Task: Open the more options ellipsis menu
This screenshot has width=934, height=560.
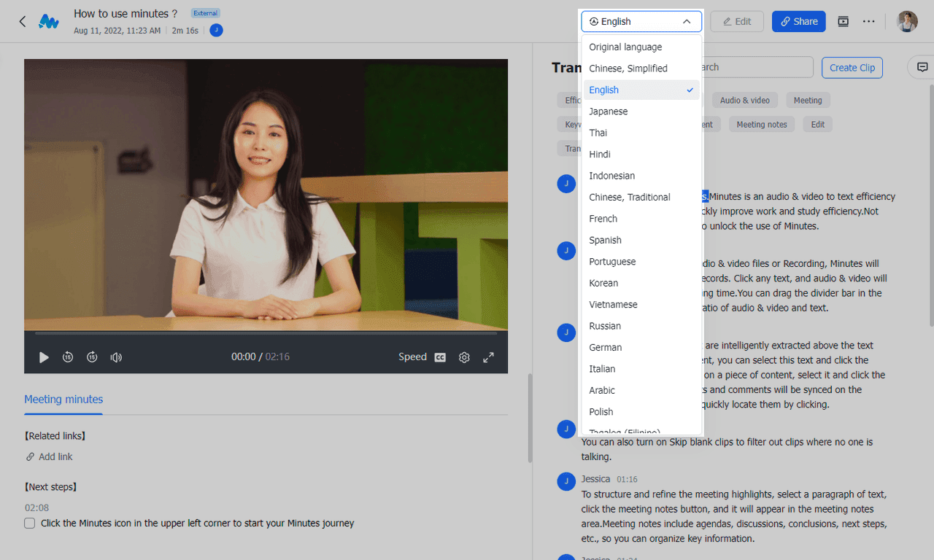Action: click(868, 22)
